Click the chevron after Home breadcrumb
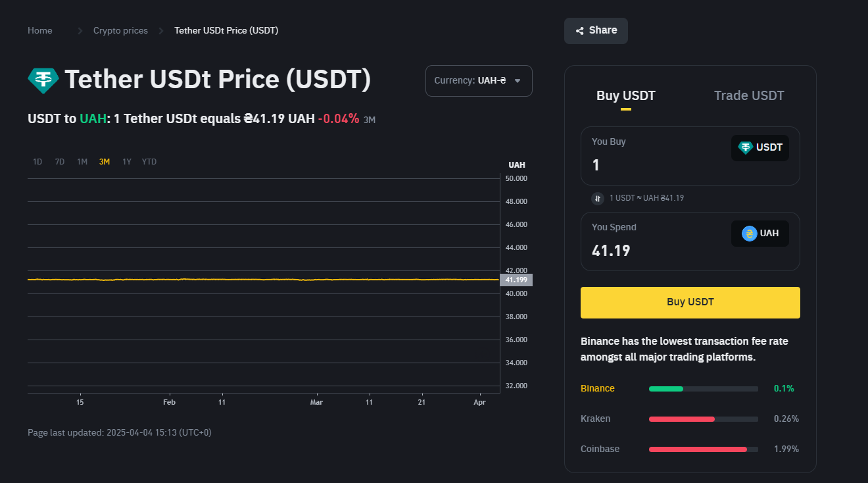The width and height of the screenshot is (868, 483). [x=80, y=31]
